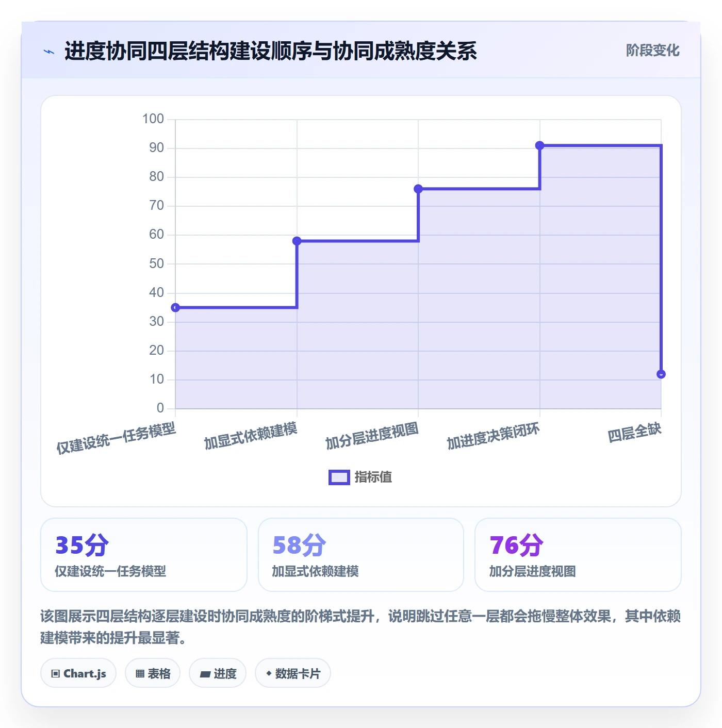Select the final data point at 12
The width and height of the screenshot is (722, 728).
click(661, 374)
